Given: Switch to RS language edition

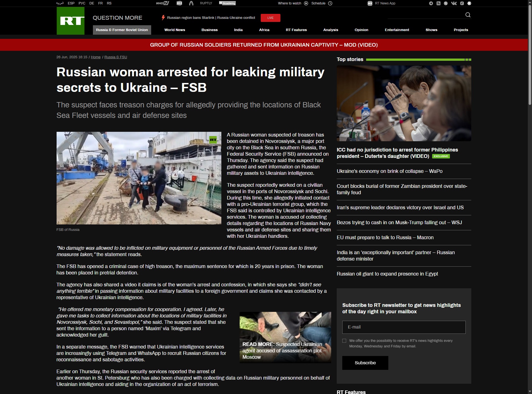Looking at the screenshot, I should click(109, 3).
